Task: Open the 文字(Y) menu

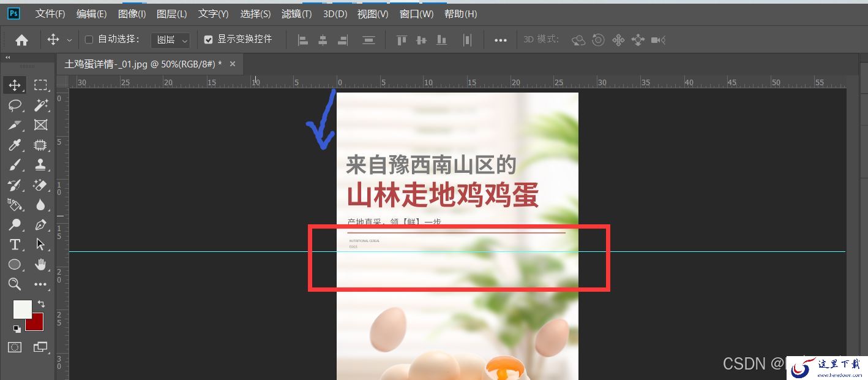Action: pyautogui.click(x=213, y=13)
